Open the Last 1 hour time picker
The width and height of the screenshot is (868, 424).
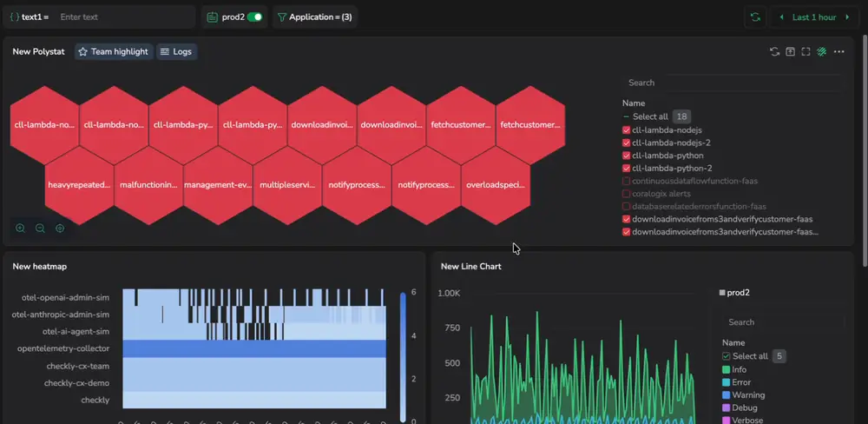click(x=814, y=17)
